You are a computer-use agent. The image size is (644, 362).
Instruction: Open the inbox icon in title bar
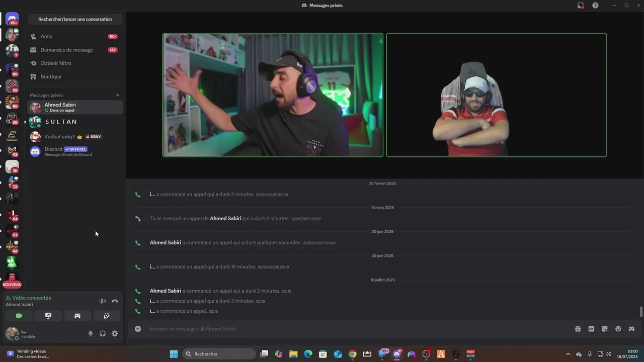pyautogui.click(x=581, y=6)
